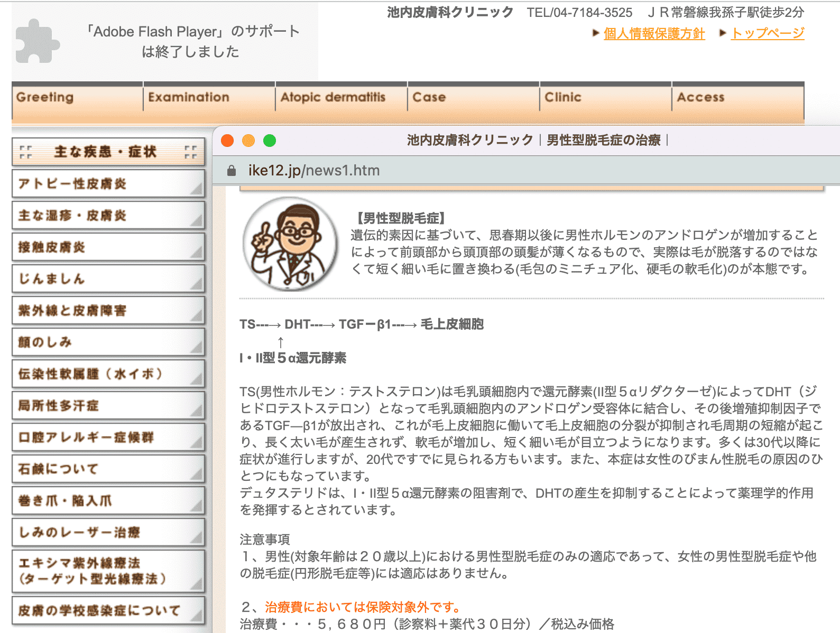Open アトピー性皮膚炎 sidebar button
The image size is (840, 633).
pos(108,184)
